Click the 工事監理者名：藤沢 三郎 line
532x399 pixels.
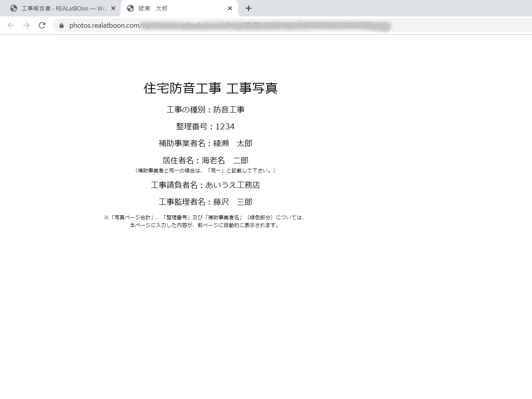(205, 202)
